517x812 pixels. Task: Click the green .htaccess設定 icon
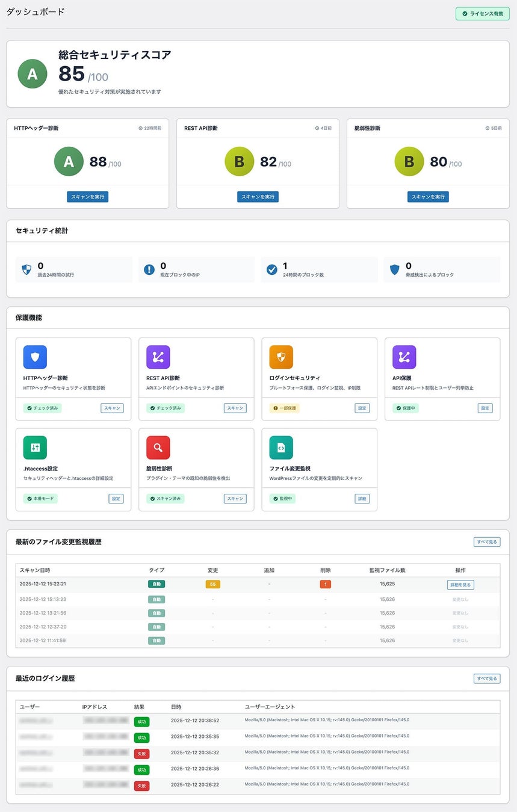(x=35, y=448)
